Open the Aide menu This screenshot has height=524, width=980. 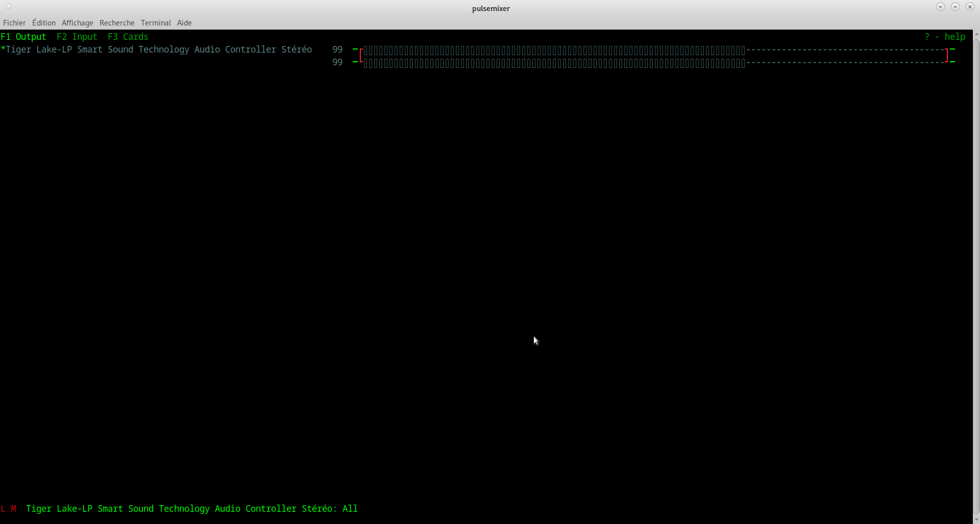point(184,23)
